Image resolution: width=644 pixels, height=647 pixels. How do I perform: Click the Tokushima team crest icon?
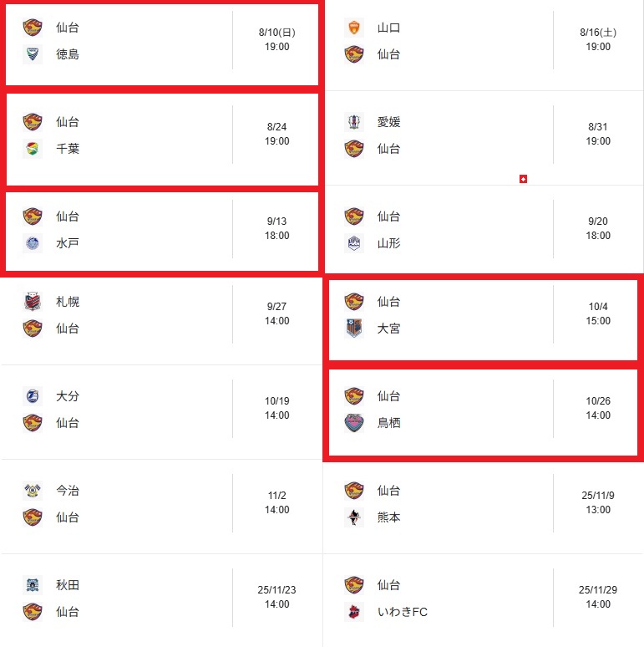click(x=33, y=54)
